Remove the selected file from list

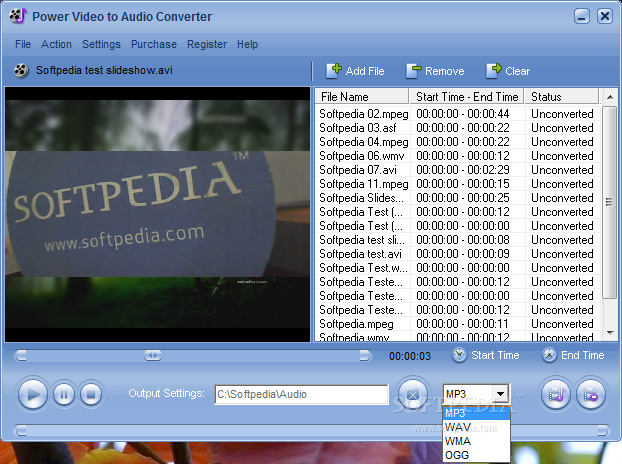pyautogui.click(x=435, y=71)
